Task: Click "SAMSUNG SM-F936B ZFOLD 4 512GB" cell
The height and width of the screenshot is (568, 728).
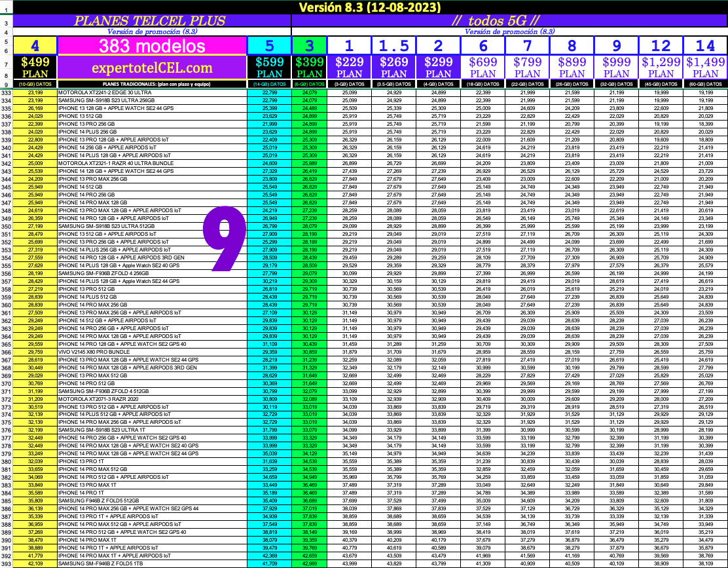Action: (152, 391)
